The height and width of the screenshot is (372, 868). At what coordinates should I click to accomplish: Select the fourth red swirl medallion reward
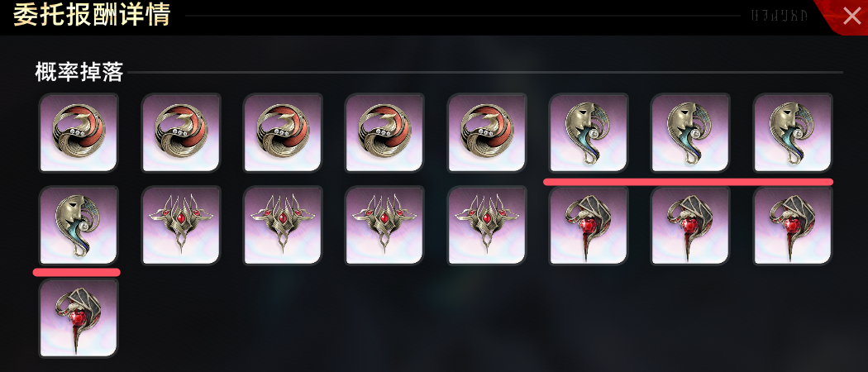(x=384, y=133)
